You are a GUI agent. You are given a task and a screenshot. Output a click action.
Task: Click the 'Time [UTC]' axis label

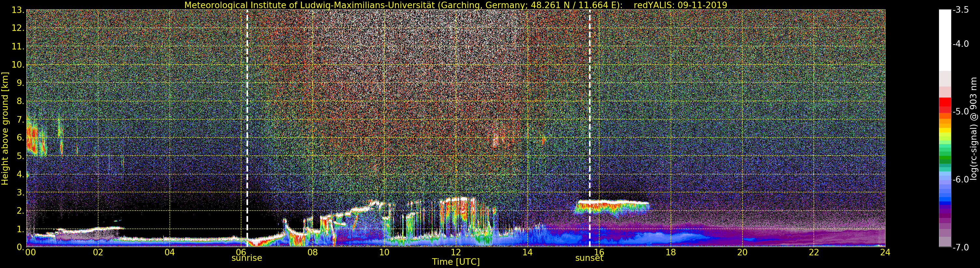pos(455,262)
